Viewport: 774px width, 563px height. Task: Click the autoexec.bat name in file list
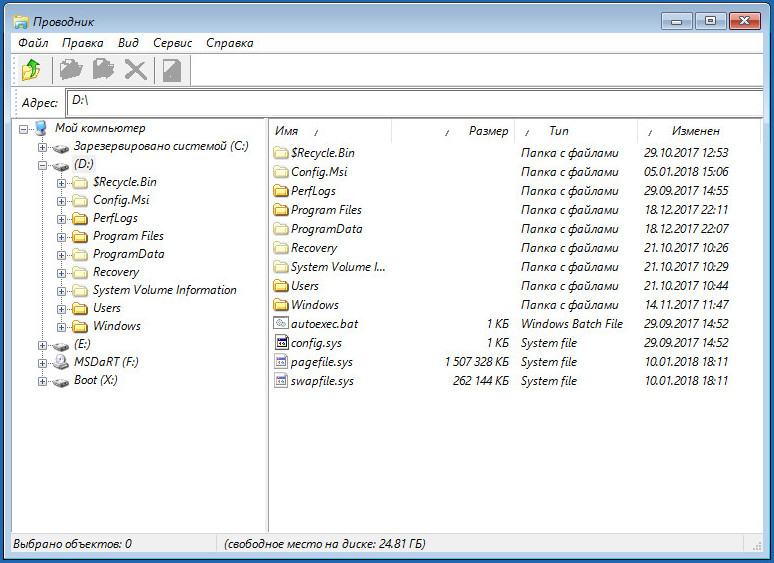point(324,324)
